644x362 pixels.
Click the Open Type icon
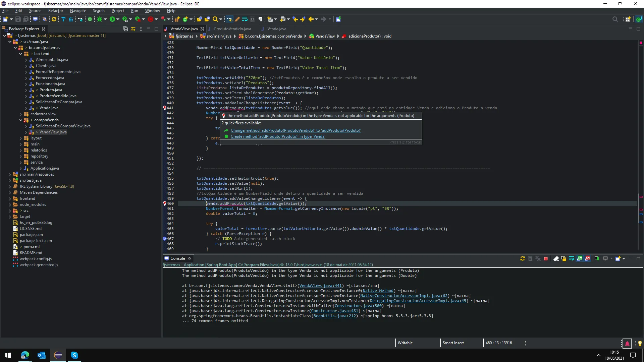coord(200,19)
